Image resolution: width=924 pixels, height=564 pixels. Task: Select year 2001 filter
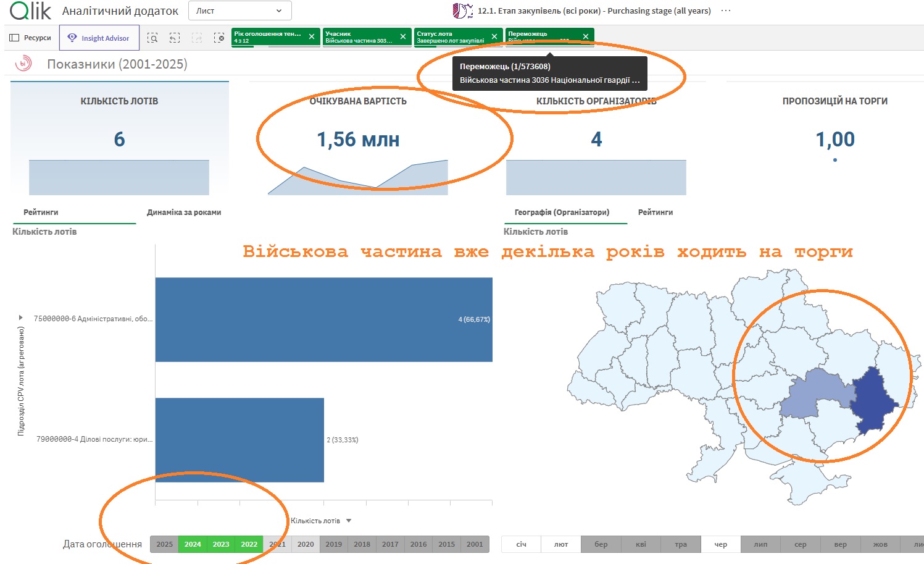(475, 544)
